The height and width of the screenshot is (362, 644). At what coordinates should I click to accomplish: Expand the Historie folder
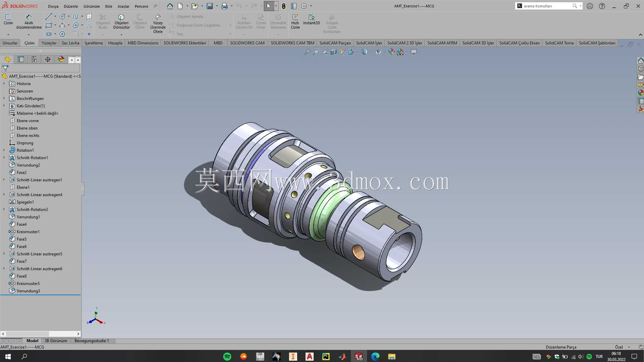(x=4, y=83)
